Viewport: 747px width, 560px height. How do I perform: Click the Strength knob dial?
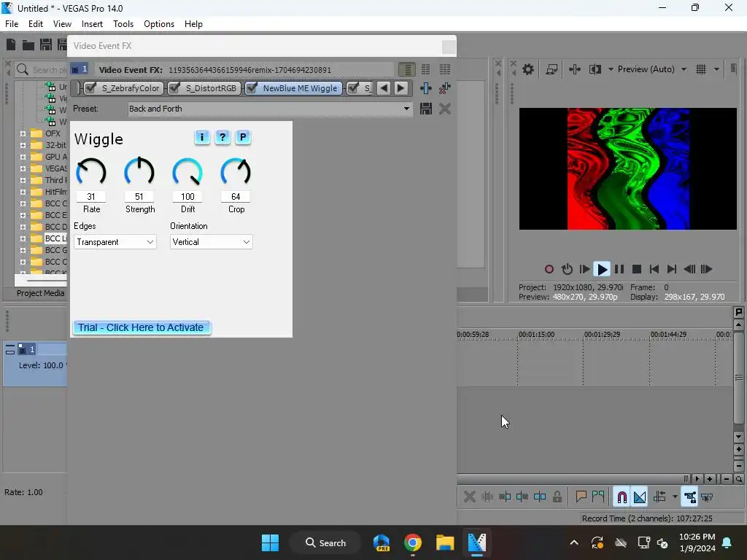(139, 172)
